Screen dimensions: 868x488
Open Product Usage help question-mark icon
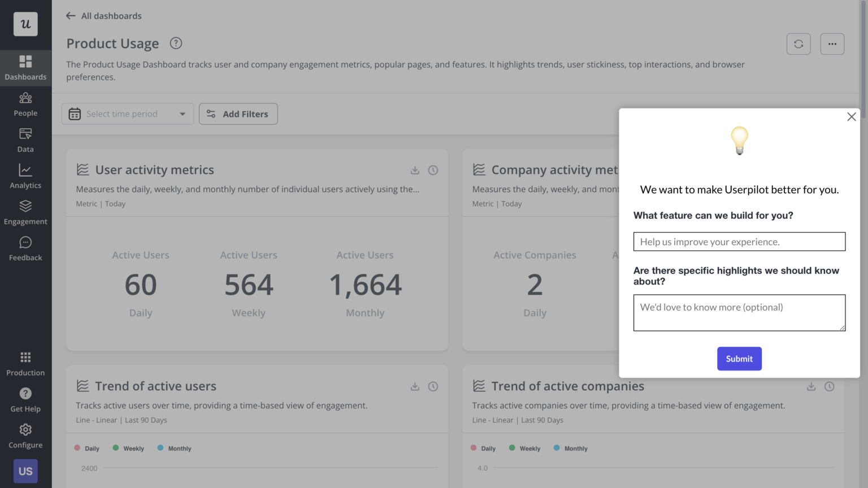click(x=176, y=43)
